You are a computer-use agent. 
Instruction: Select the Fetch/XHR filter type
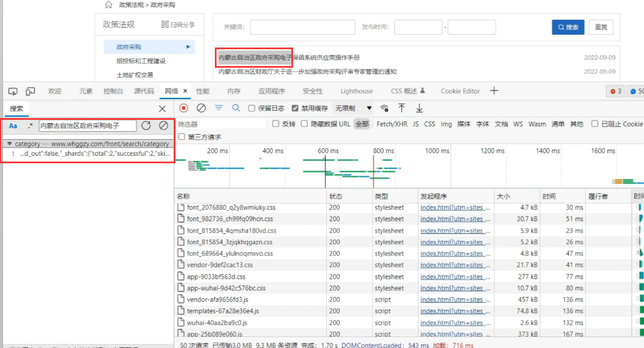pos(392,124)
